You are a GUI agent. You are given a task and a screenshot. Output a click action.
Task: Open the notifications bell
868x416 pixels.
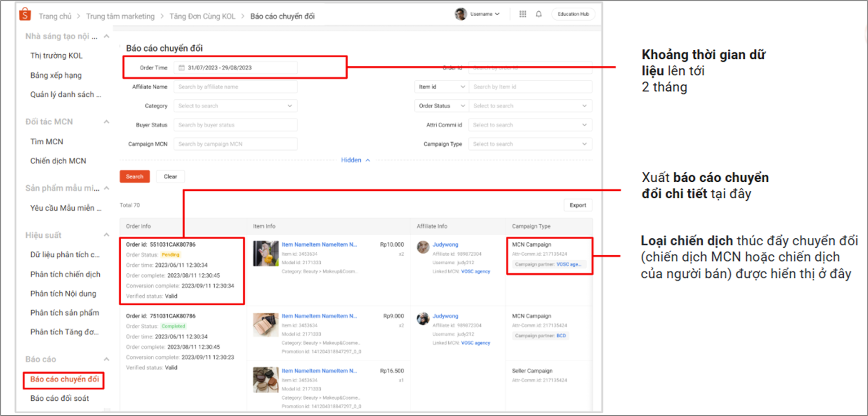tap(539, 14)
